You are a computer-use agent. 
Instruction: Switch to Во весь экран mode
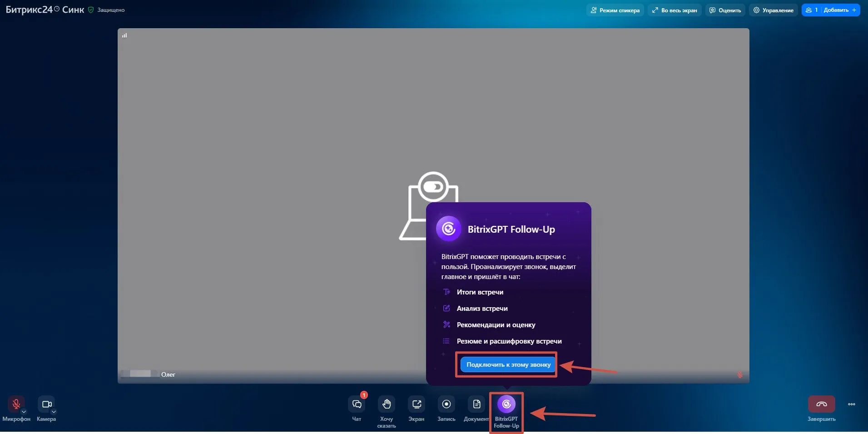(675, 10)
